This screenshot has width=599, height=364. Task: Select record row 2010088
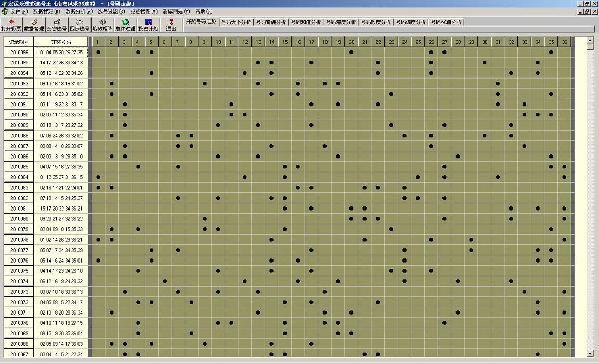19,136
